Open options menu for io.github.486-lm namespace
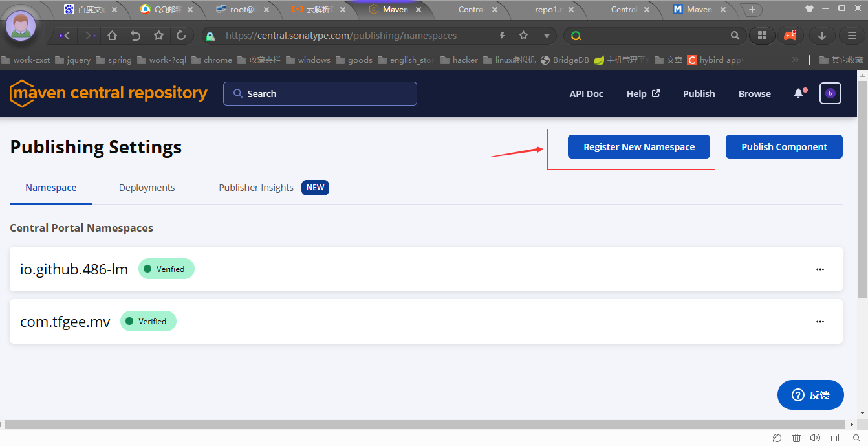868x446 pixels. (x=820, y=269)
